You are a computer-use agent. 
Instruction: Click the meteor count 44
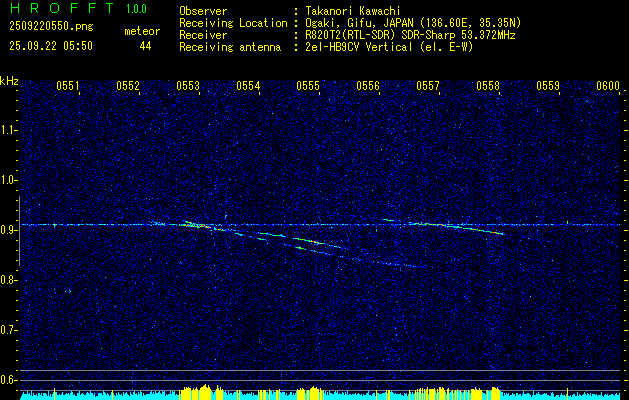click(145, 46)
